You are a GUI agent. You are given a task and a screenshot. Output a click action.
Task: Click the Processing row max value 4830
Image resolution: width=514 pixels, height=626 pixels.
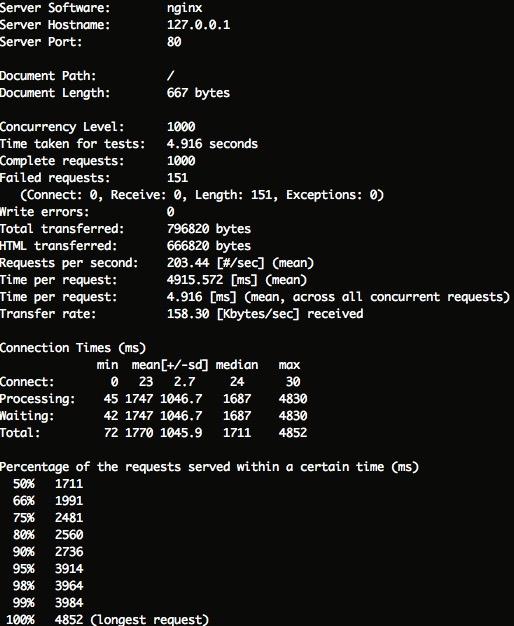pos(293,399)
